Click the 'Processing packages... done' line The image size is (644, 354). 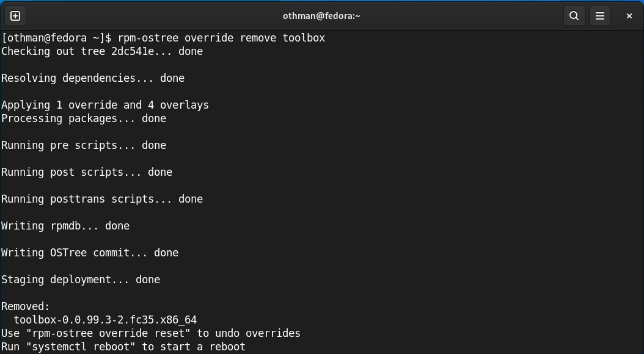click(x=84, y=118)
